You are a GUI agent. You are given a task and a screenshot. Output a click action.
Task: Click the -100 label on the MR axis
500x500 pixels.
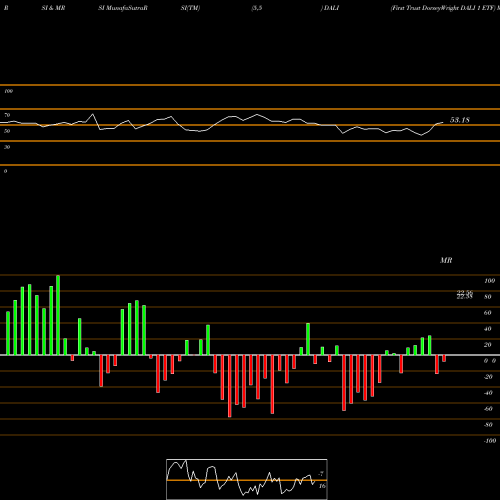[x=490, y=441]
